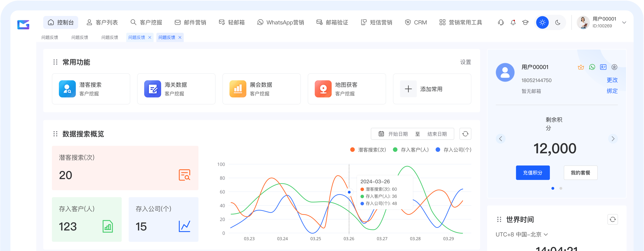644x251 pixels.
Task: Click the blue ID card icon
Action: click(x=603, y=67)
